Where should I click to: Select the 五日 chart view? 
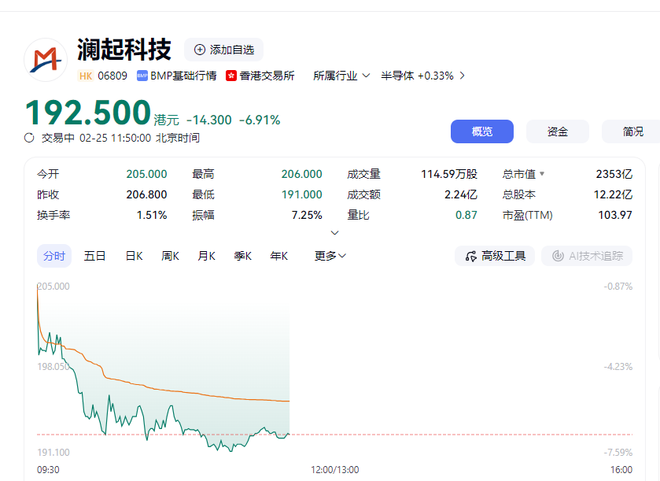(95, 256)
